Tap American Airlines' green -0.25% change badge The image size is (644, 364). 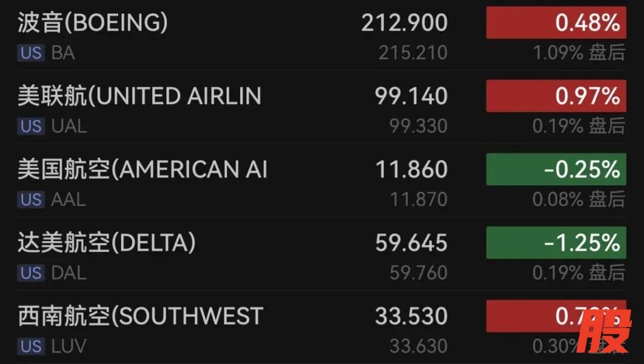pyautogui.click(x=556, y=169)
